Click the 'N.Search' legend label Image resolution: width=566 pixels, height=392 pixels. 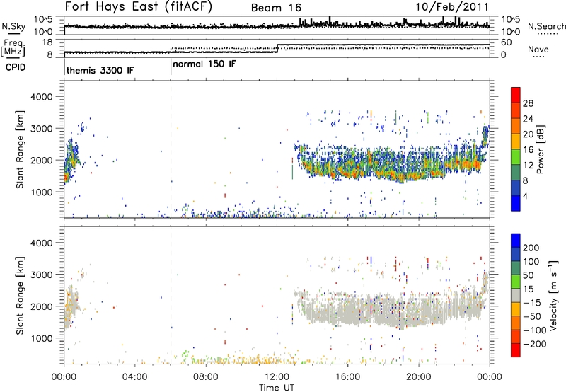click(546, 26)
